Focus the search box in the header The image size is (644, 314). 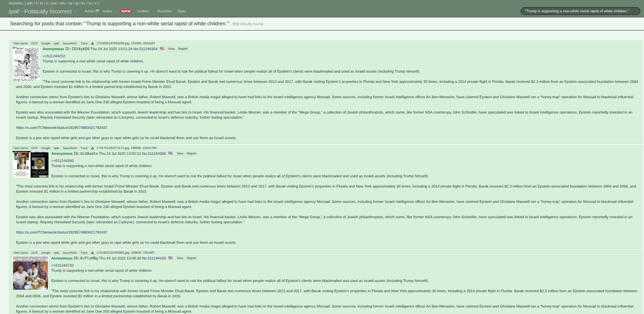click(x=580, y=11)
